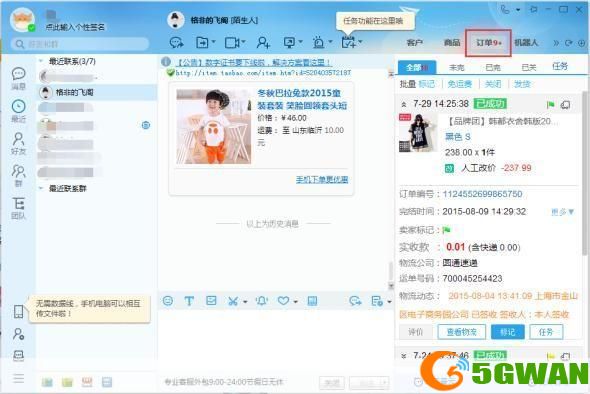Click the mobile phone file transfer icon
The image size is (590, 394).
coord(18,312)
